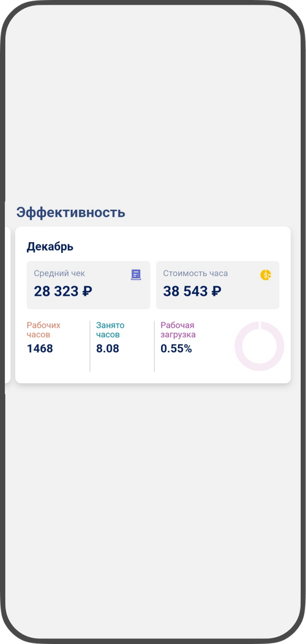Viewport: 306px width, 644px height.
Task: Click the 8.08 occupied hours value
Action: point(108,349)
